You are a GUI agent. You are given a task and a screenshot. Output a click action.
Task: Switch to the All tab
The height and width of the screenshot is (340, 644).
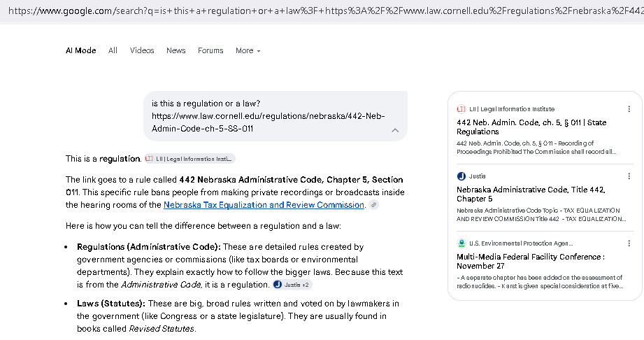(x=113, y=50)
